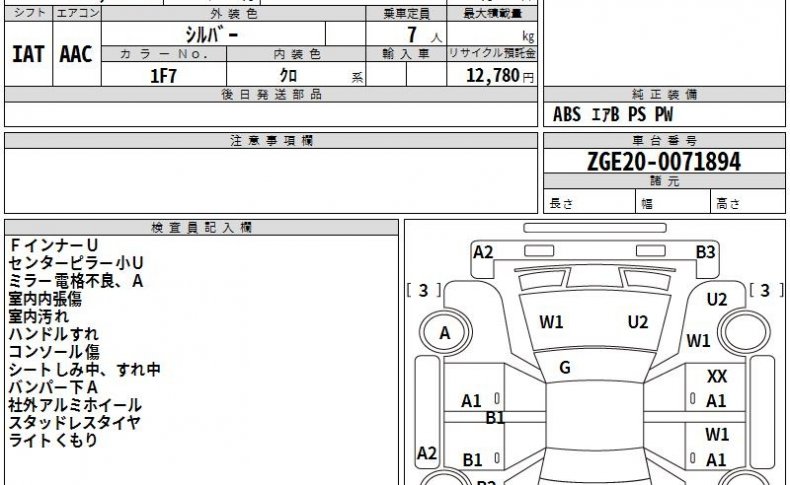
Task: Click the 'シフト' column header
Action: click(29, 13)
